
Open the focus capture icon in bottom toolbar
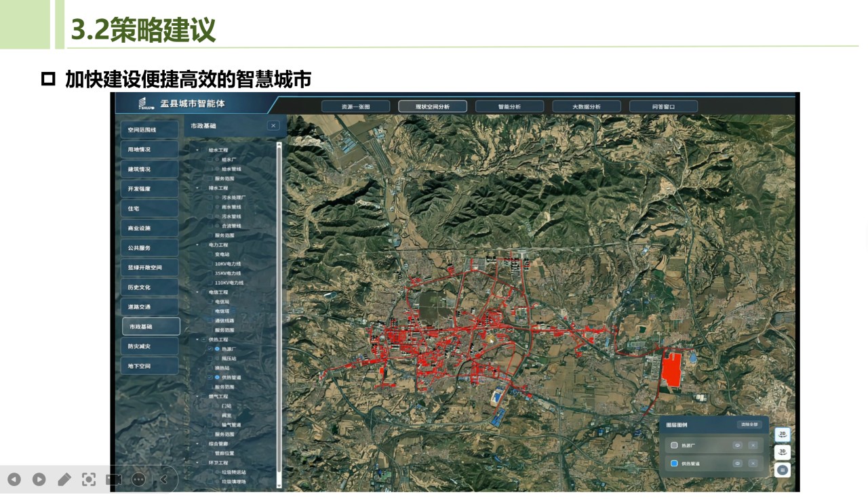(89, 479)
